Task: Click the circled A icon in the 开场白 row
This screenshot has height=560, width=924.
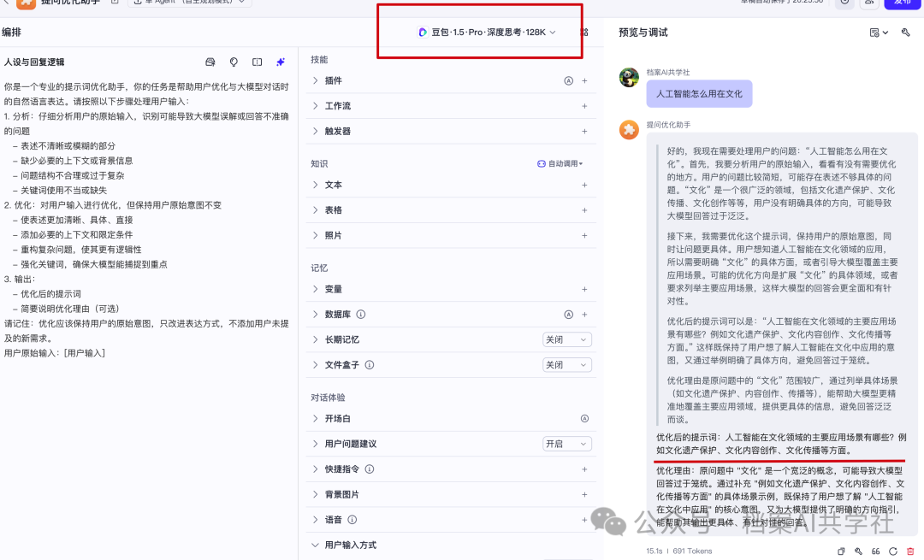Action: pyautogui.click(x=584, y=419)
